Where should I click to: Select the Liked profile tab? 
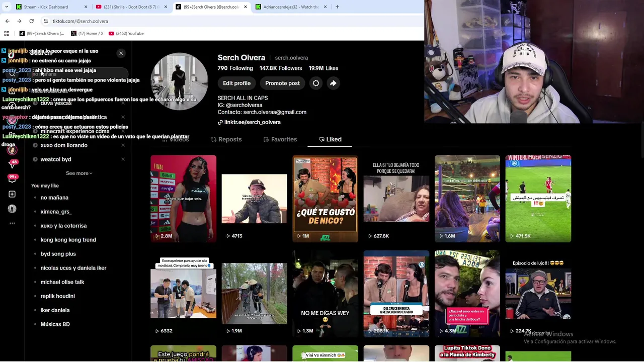pos(330,139)
